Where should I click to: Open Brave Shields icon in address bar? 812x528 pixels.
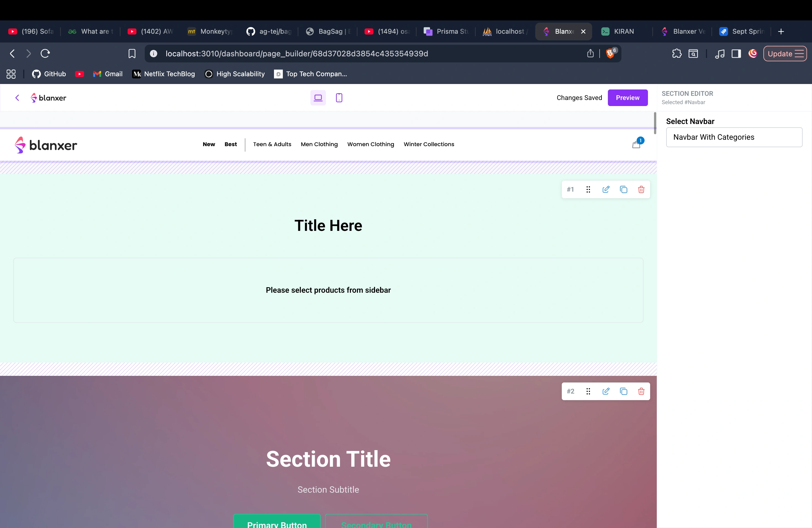click(x=610, y=54)
